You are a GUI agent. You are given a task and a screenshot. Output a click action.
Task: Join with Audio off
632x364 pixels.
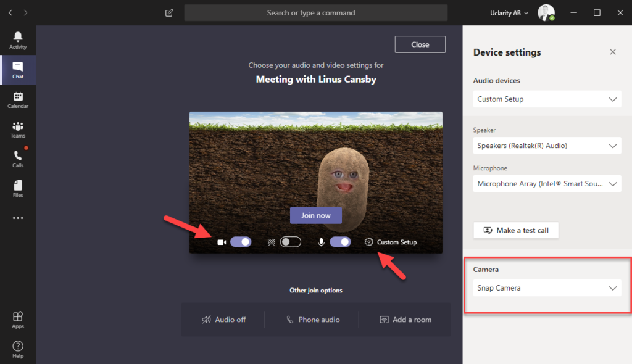(x=223, y=320)
